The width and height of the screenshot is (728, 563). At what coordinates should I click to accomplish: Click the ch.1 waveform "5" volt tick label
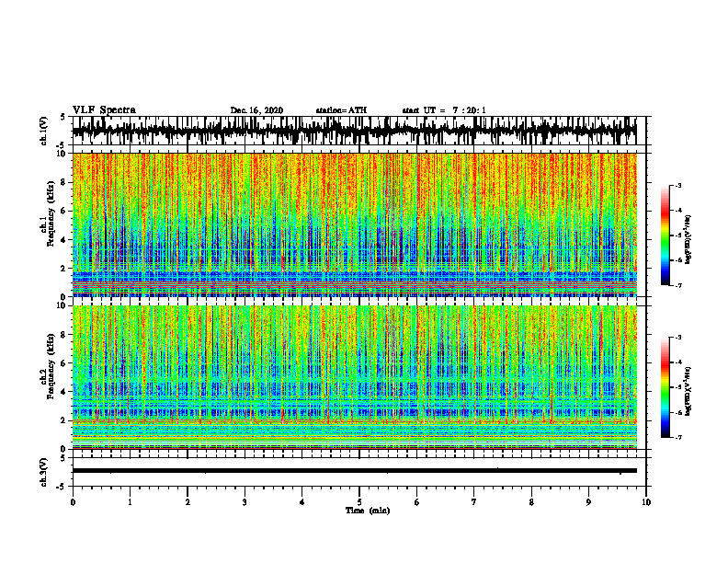coord(63,117)
